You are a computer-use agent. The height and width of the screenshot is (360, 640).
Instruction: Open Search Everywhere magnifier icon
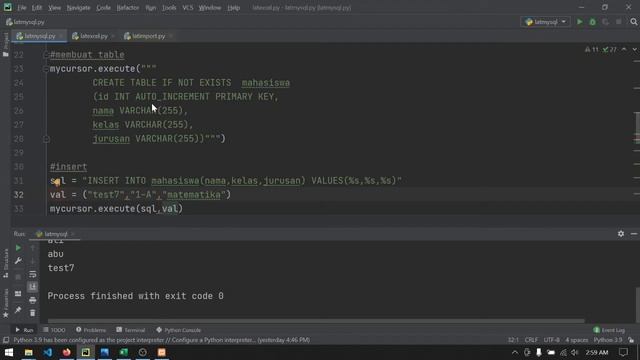633,22
